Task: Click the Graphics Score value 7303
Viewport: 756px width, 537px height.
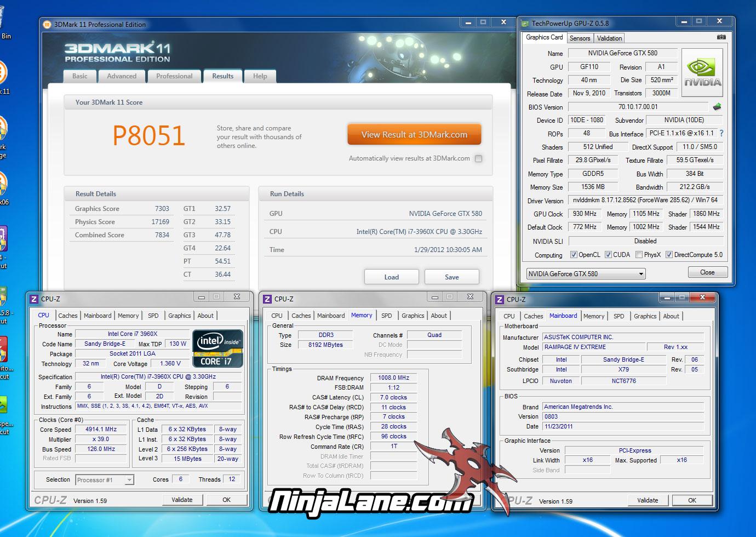Action: tap(162, 209)
